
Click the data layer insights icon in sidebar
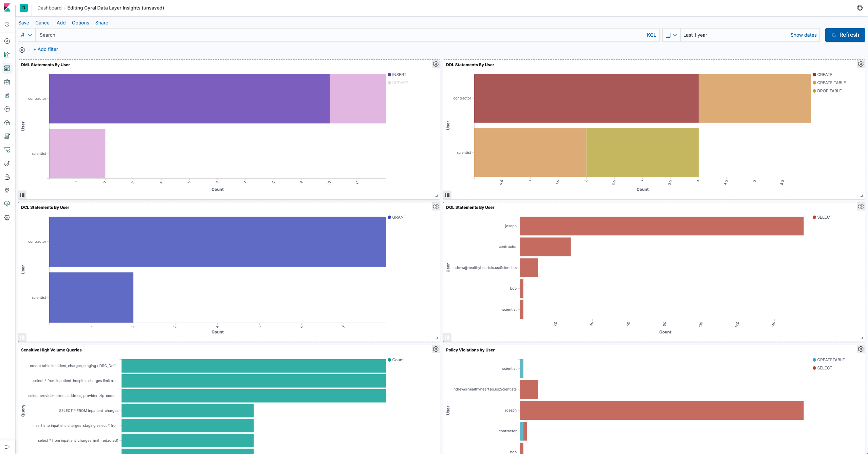8,68
